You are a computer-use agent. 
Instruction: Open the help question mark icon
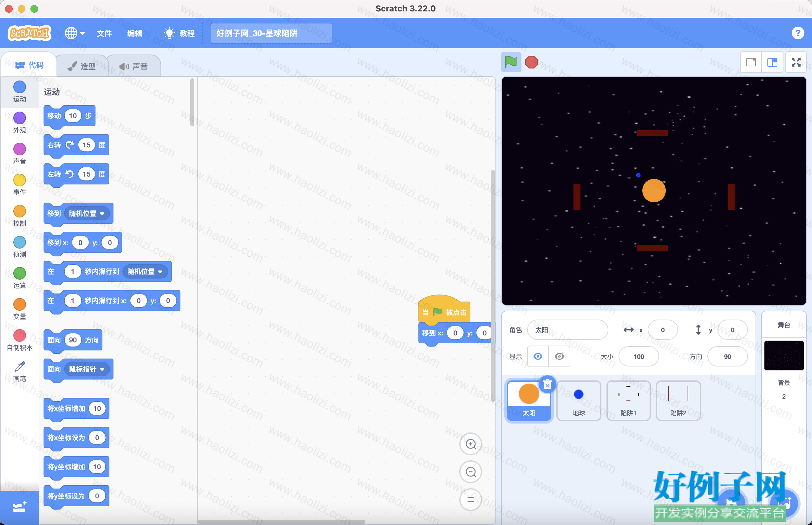point(797,33)
